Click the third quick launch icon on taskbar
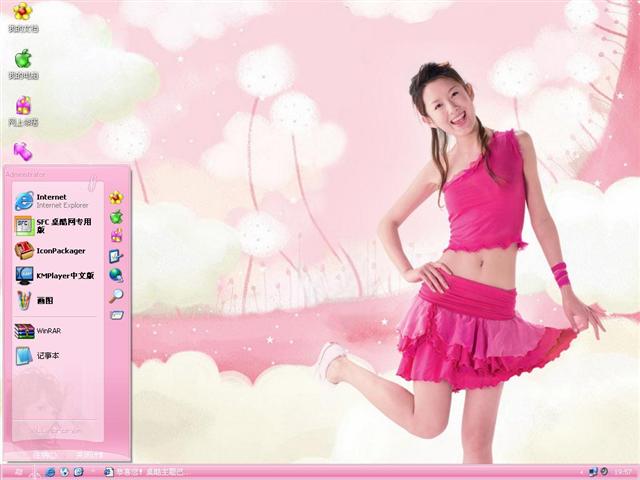 78,472
